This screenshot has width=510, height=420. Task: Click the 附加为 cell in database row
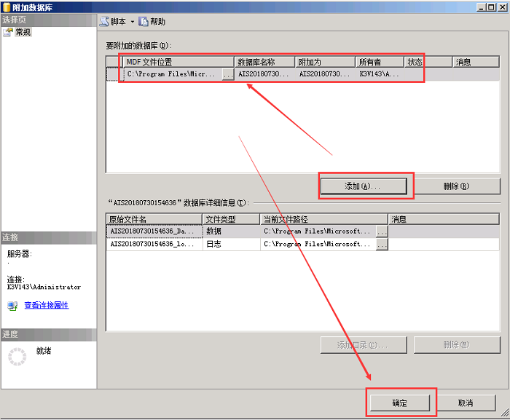pyautogui.click(x=325, y=74)
